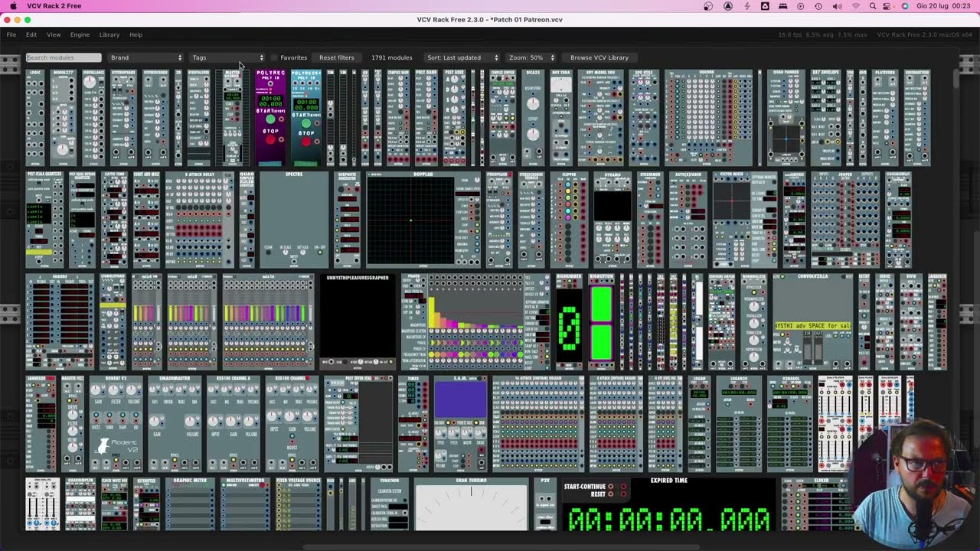Select the DX7 ENVELOPE module
Screen dimensions: 980x551
coord(825,117)
